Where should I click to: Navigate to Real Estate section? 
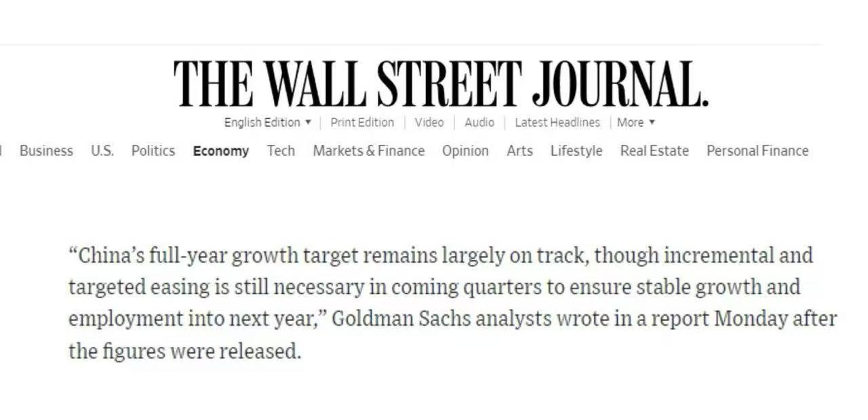click(x=654, y=151)
